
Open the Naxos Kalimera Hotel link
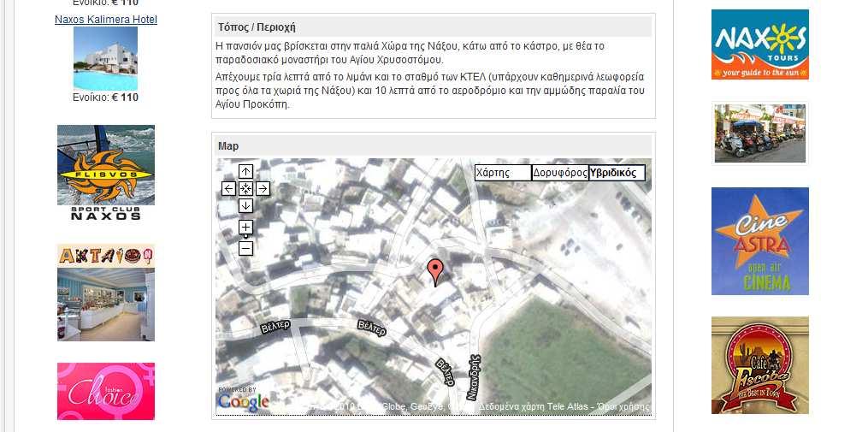[x=106, y=20]
